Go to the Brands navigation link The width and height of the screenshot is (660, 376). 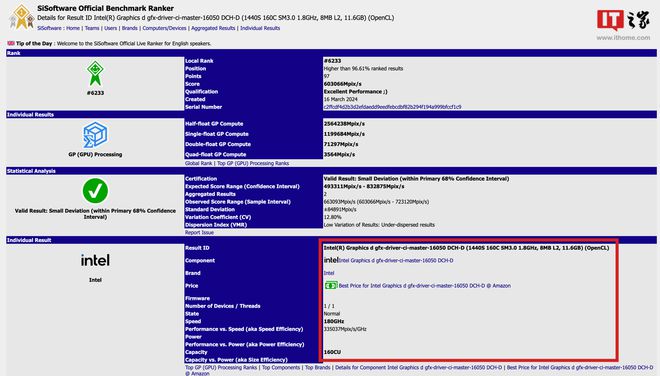coord(130,28)
